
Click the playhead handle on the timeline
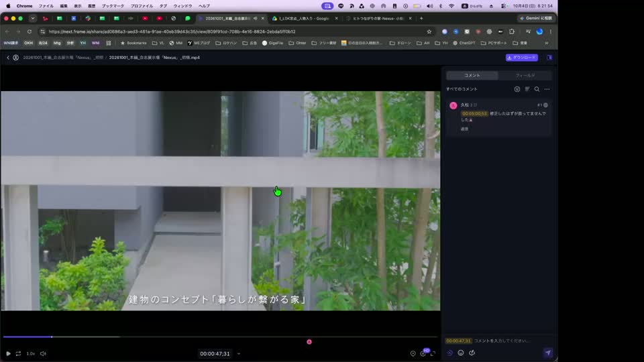pyautogui.click(x=52, y=337)
